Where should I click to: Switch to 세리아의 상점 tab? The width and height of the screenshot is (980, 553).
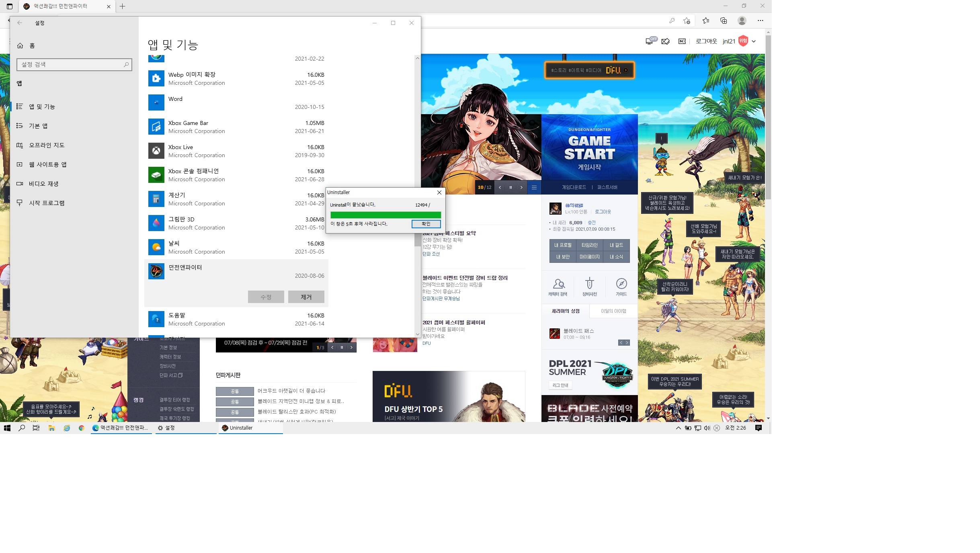pos(566,311)
